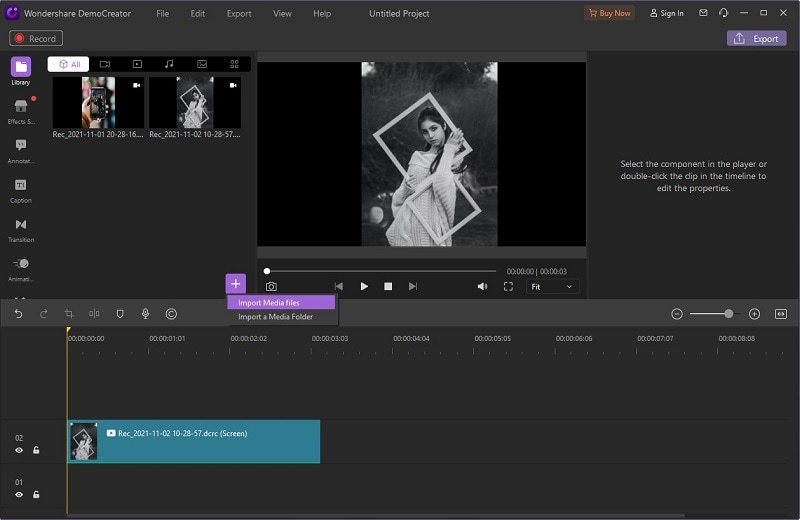
Task: Open the Transition panel
Action: coord(20,228)
